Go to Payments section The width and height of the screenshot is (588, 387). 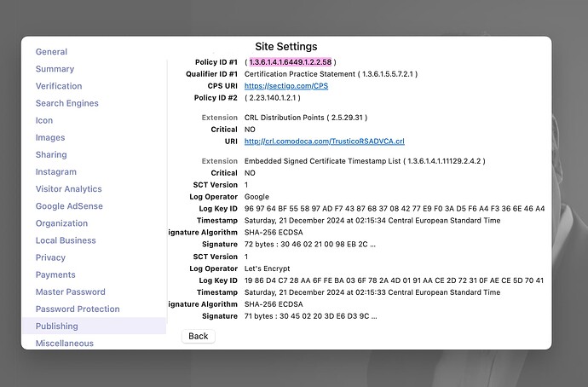[55, 274]
